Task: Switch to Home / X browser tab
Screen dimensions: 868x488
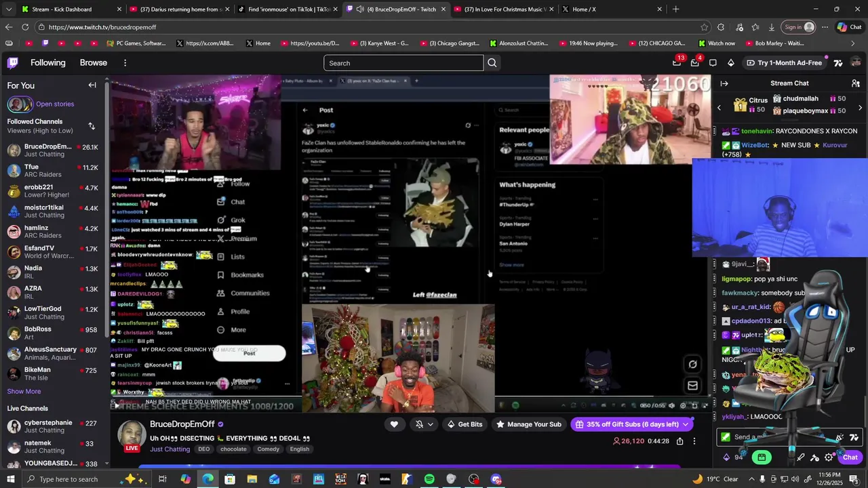Action: [612, 9]
